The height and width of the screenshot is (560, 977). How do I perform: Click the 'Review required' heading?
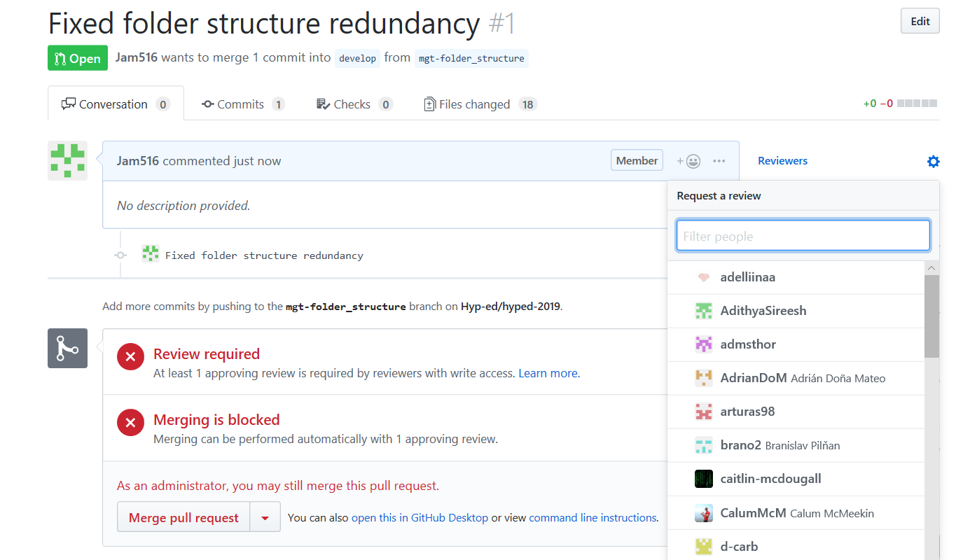[x=207, y=354]
